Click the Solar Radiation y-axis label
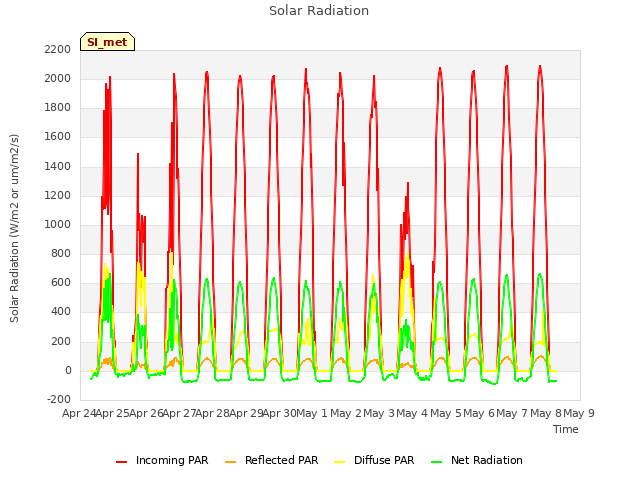The height and width of the screenshot is (480, 640). coord(14,228)
